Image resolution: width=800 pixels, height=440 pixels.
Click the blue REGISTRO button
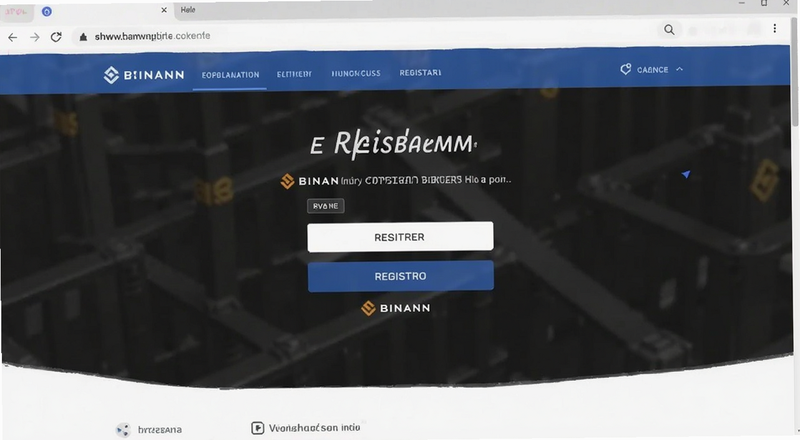click(x=401, y=276)
